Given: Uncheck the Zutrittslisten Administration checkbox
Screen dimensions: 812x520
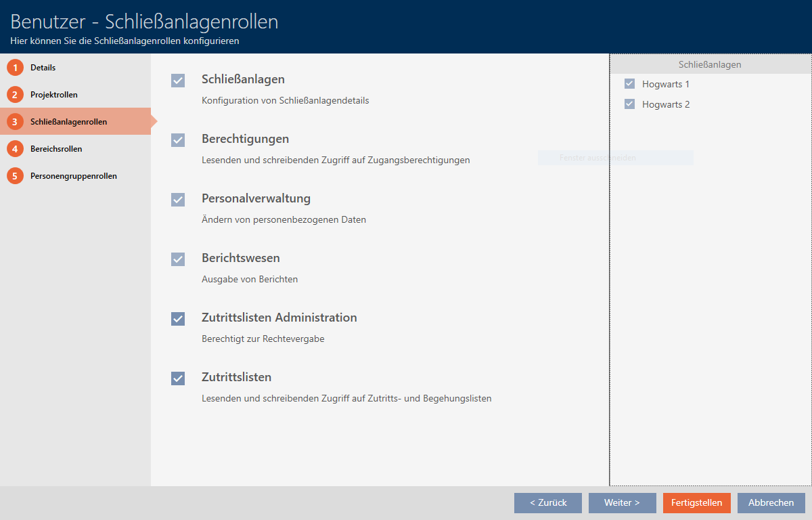Looking at the screenshot, I should coord(178,319).
